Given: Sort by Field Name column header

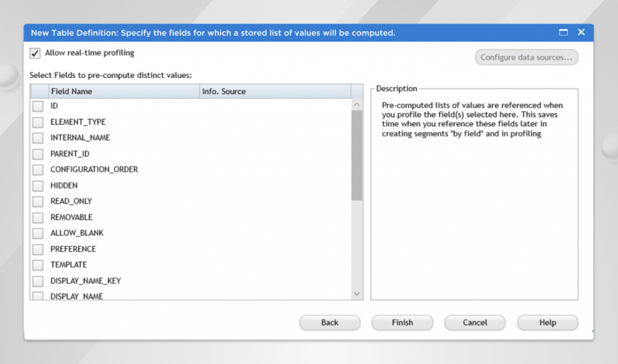Looking at the screenshot, I should [124, 91].
